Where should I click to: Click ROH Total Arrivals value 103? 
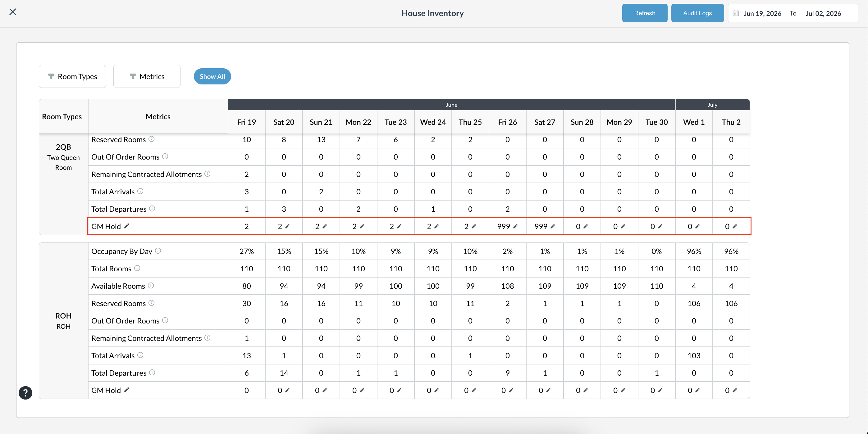pyautogui.click(x=694, y=355)
